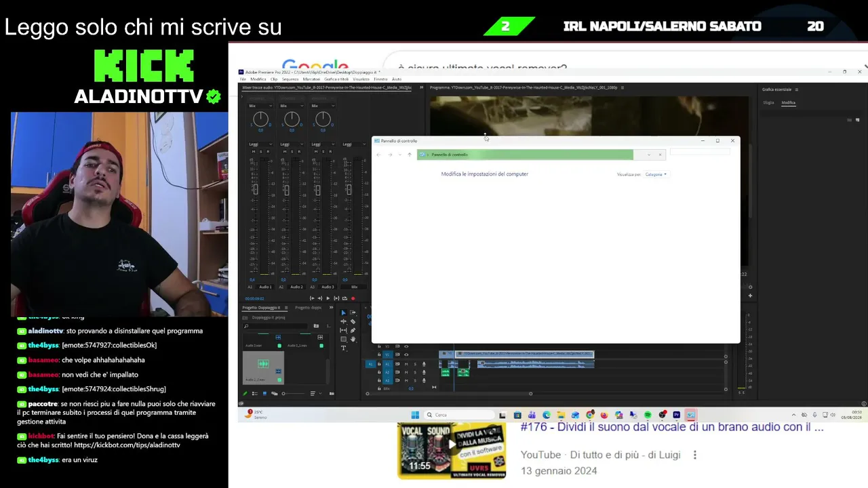Image resolution: width=868 pixels, height=488 pixels.
Task: Open Audio 2 Leggi automation dropdown
Action: click(x=292, y=144)
